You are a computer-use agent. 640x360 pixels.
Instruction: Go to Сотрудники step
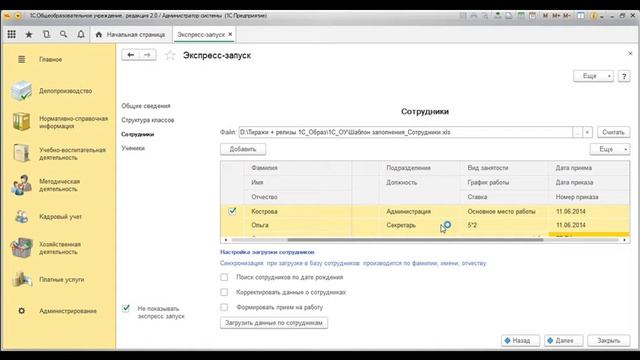(138, 134)
